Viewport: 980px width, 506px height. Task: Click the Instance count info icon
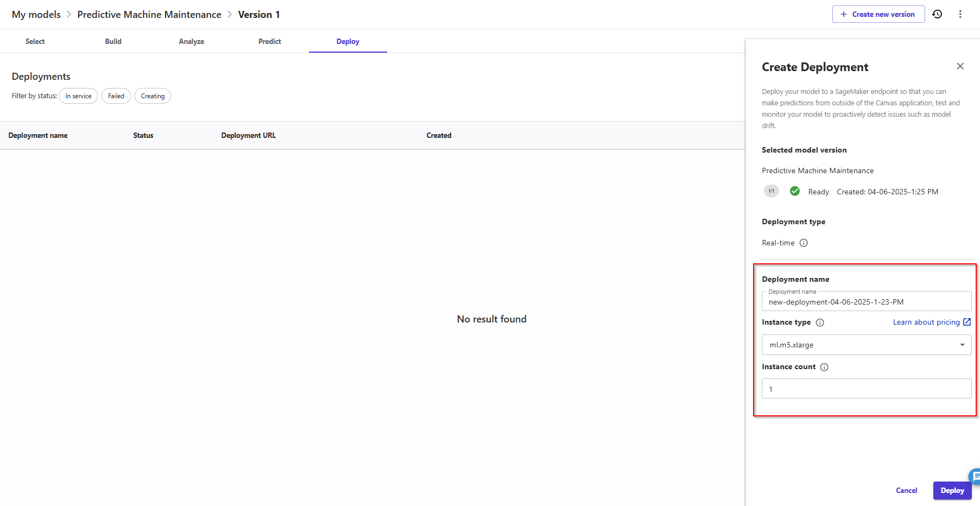point(824,367)
